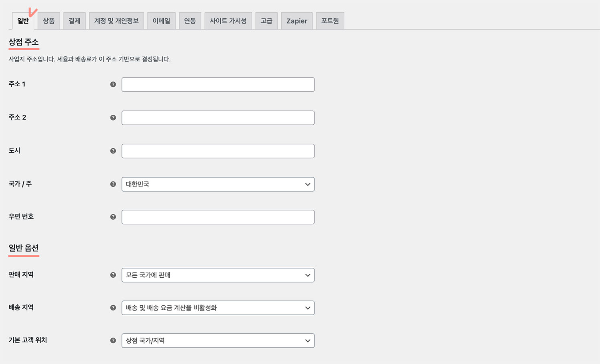This screenshot has height=364, width=600.
Task: Click help icon next to 주소 2
Action: pyautogui.click(x=113, y=117)
